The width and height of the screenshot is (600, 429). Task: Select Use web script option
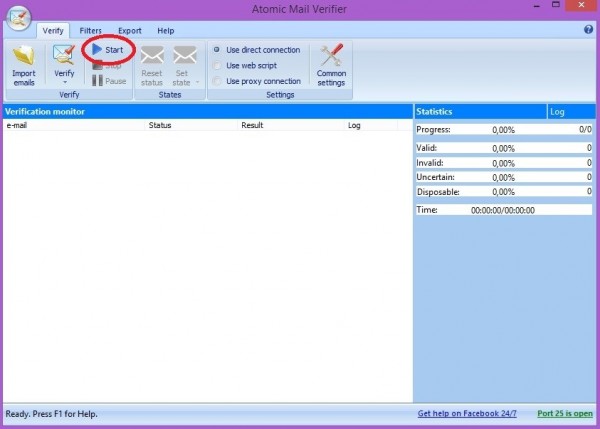click(x=245, y=66)
